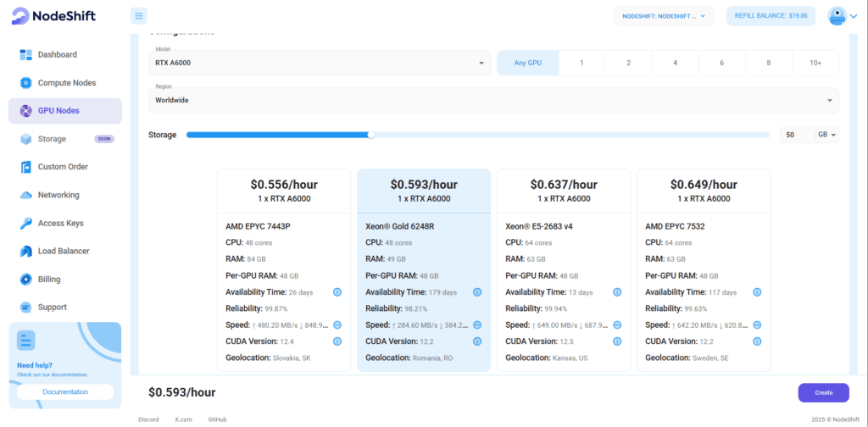The width and height of the screenshot is (868, 427).
Task: Open the X.com footer link
Action: 183,420
